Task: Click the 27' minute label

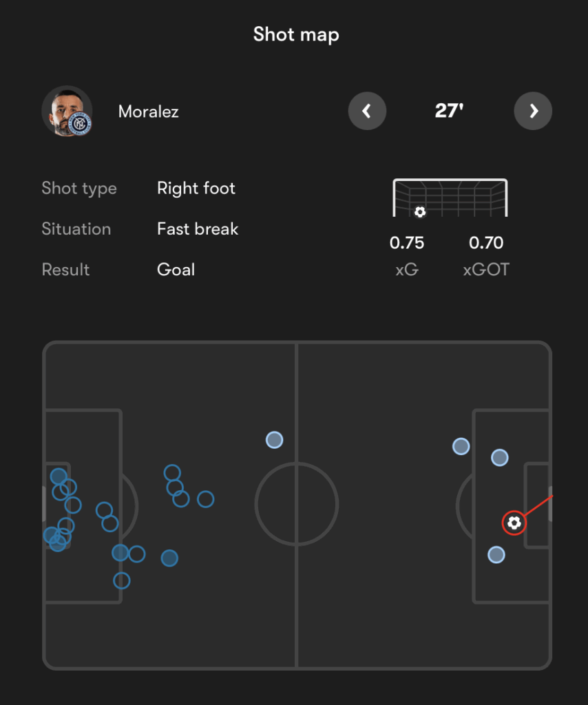Action: pyautogui.click(x=450, y=111)
